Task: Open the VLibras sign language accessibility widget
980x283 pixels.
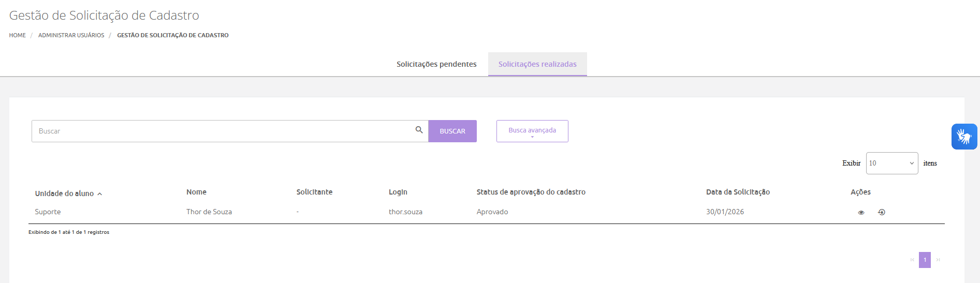Action: 964,137
